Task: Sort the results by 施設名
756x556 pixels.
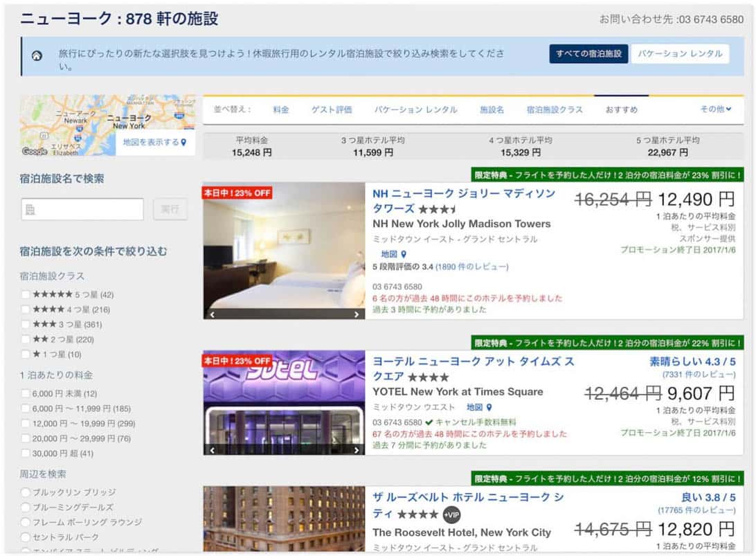Action: click(492, 109)
